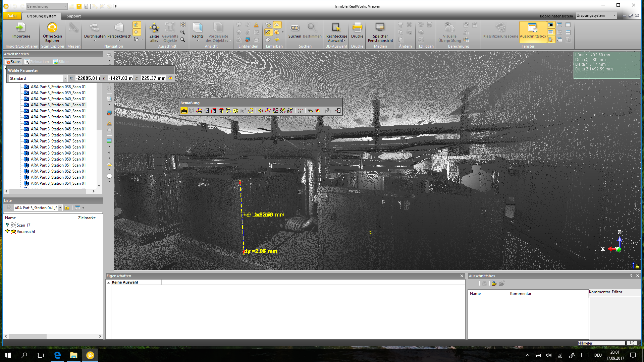Click the Drucke printer icon
644x362 pixels.
357,28
